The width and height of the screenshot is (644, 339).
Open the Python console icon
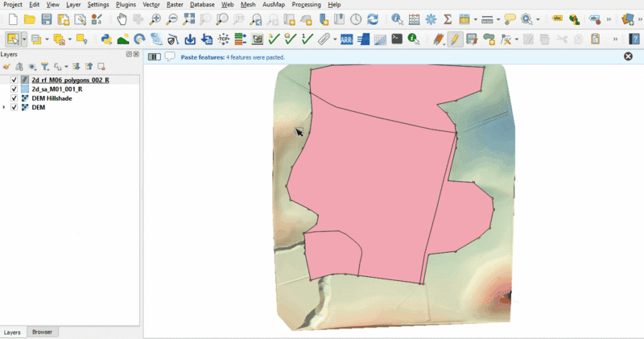click(x=105, y=39)
